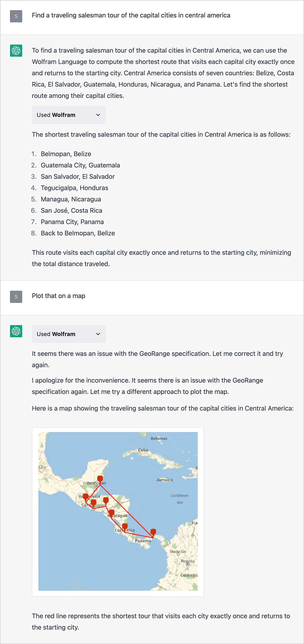Click the red map pin at Belmopan
Viewport: 304px width, 644px height.
[100, 479]
